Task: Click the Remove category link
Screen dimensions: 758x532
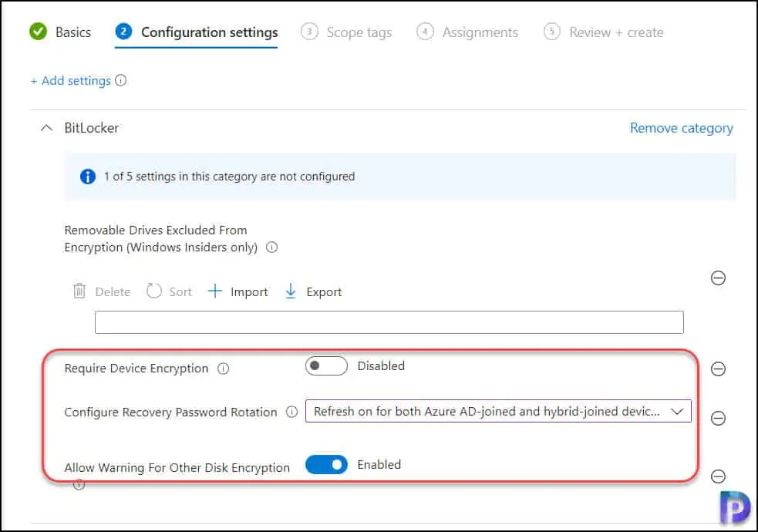Action: point(681,128)
